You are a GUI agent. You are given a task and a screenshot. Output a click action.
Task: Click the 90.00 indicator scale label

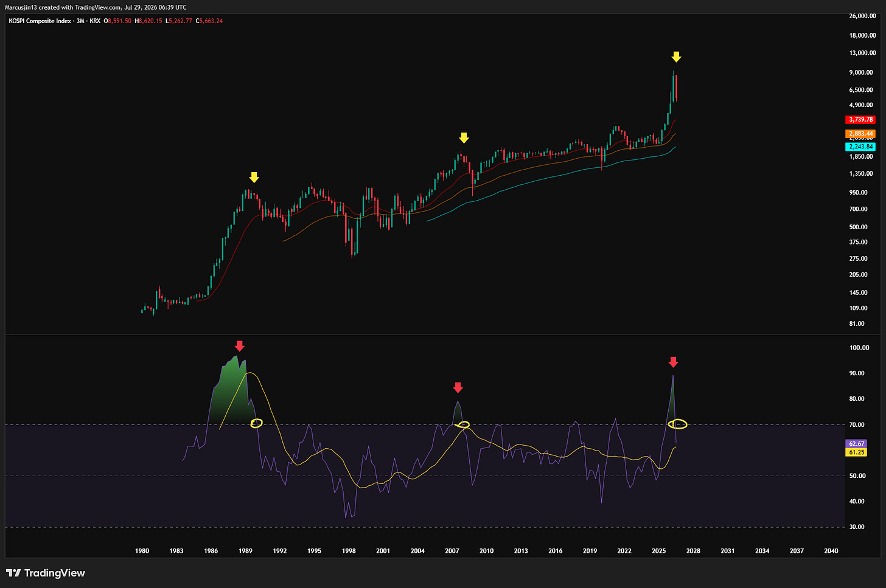click(857, 373)
